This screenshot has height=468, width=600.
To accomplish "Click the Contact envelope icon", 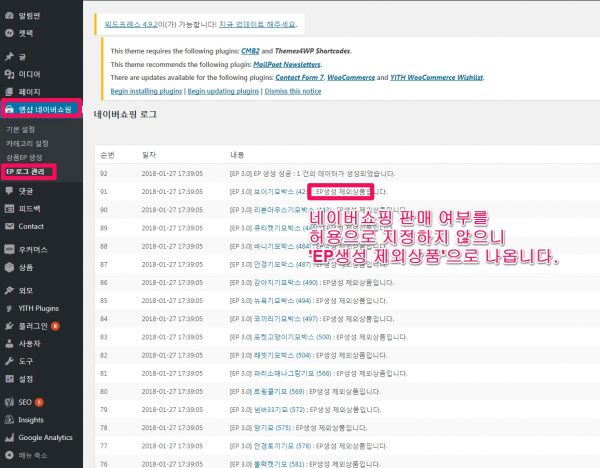I will (9, 226).
